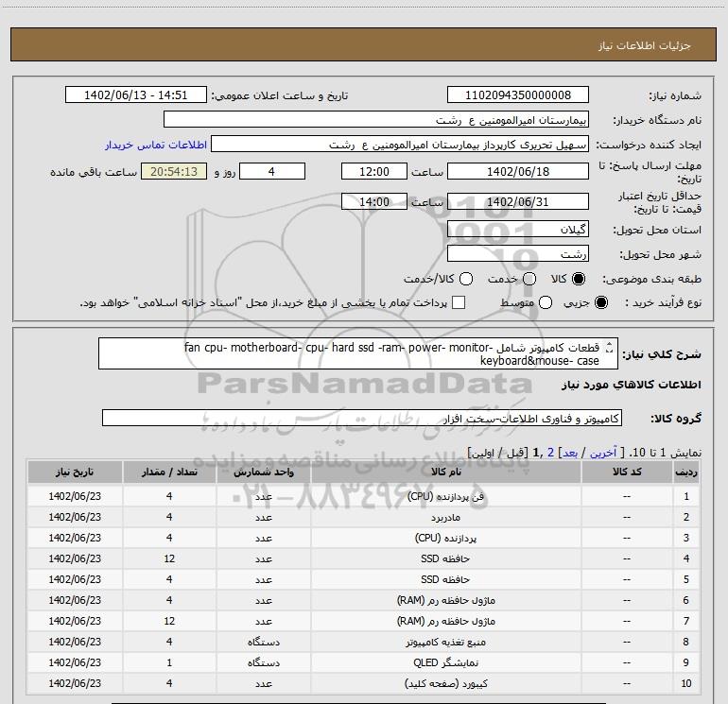Select row 5 حافظه SSD item

(x=363, y=579)
